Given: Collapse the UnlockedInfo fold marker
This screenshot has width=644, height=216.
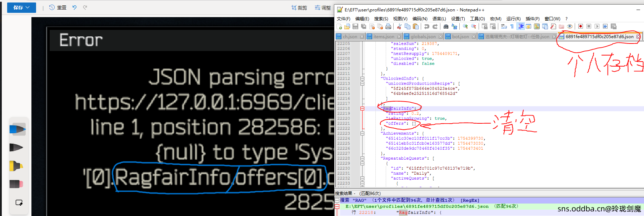Looking at the screenshot, I should click(362, 78).
